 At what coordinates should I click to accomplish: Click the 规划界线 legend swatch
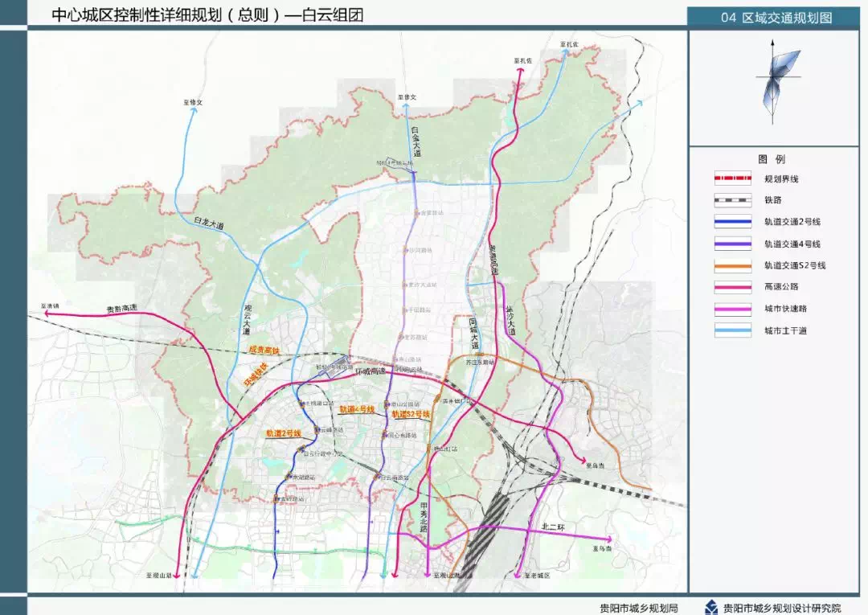(x=732, y=178)
